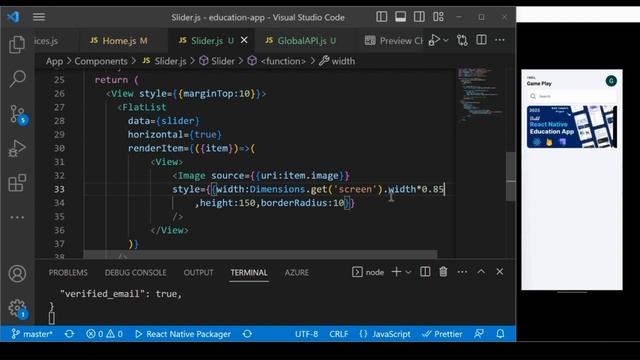Screen dimensions: 640x360
Task: Expand the run options dropdown arrow
Action: (x=446, y=40)
